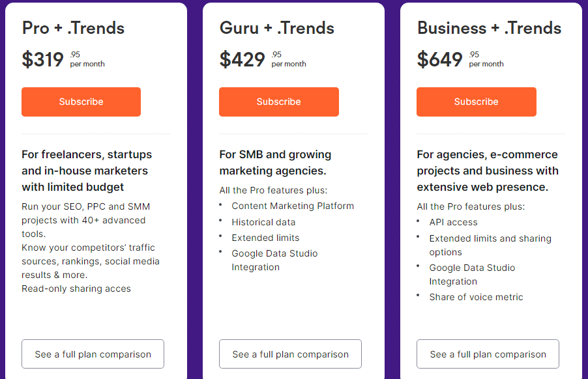Click the $429 monthly price
Image resolution: width=588 pixels, height=379 pixels.
coord(243,59)
